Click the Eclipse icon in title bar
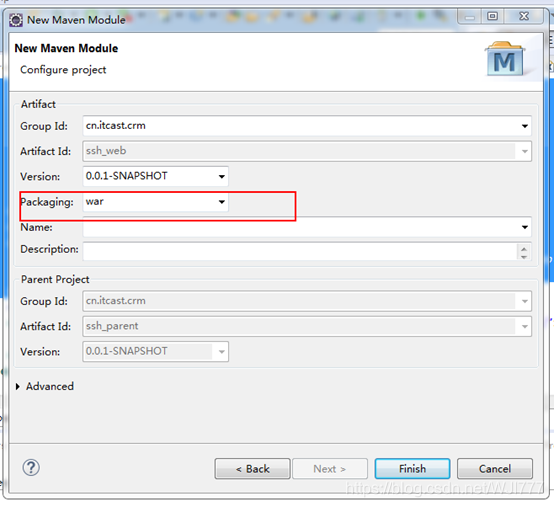 pyautogui.click(x=16, y=20)
